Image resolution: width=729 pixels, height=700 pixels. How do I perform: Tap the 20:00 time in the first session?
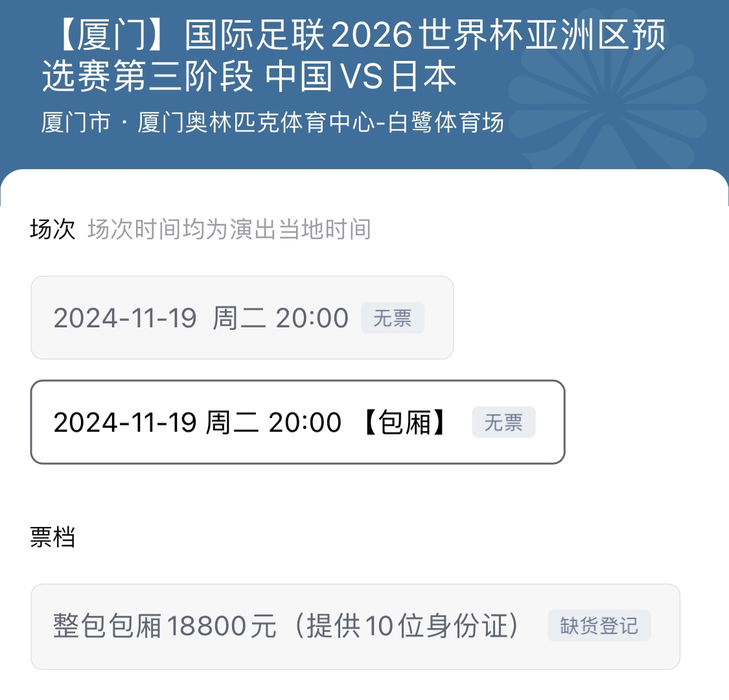[x=312, y=318]
